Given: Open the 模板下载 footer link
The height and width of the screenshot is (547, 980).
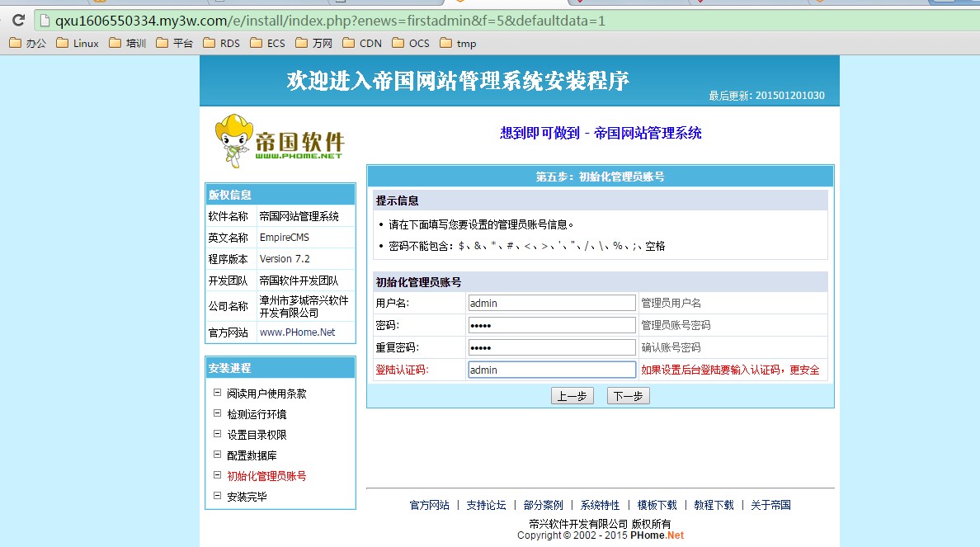Looking at the screenshot, I should click(657, 505).
